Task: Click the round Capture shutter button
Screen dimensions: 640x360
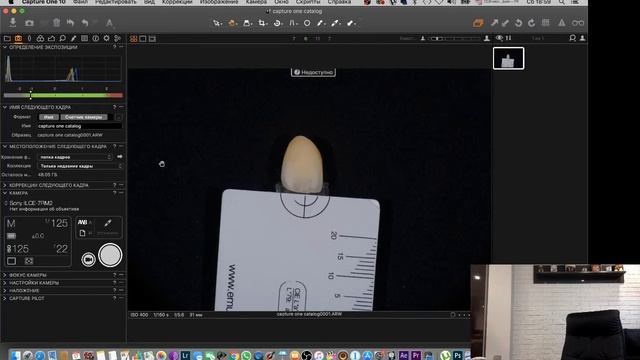Action: (110, 255)
